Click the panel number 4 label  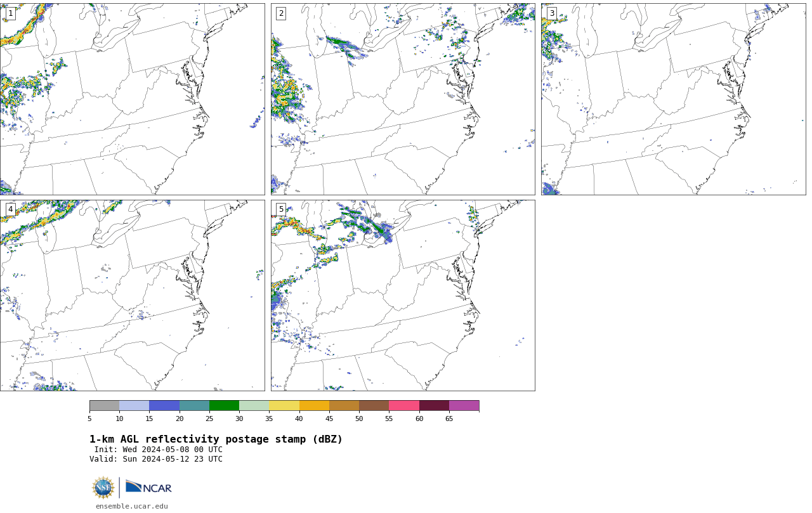[x=10, y=209]
